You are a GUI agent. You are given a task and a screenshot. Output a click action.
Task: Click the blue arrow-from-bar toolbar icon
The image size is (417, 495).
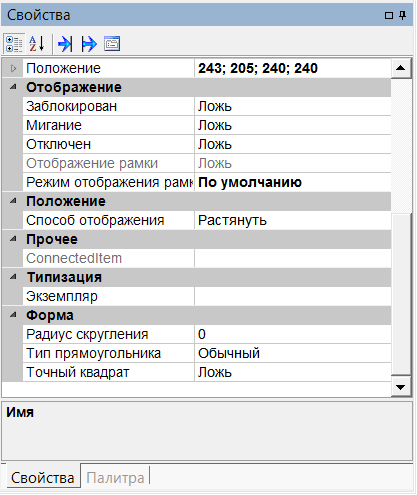[89, 44]
